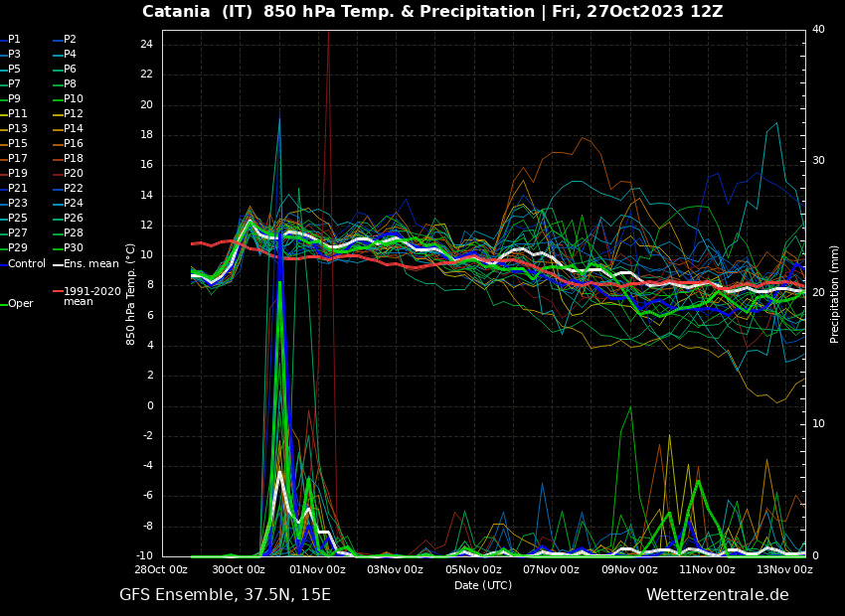Click the 07Nov 00z date tick label

point(551,570)
